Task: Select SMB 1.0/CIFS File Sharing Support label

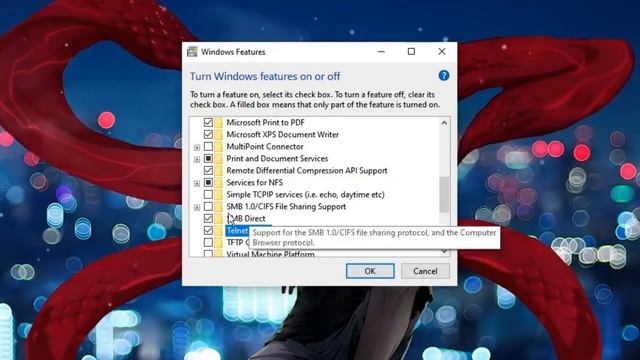Action: (x=286, y=207)
